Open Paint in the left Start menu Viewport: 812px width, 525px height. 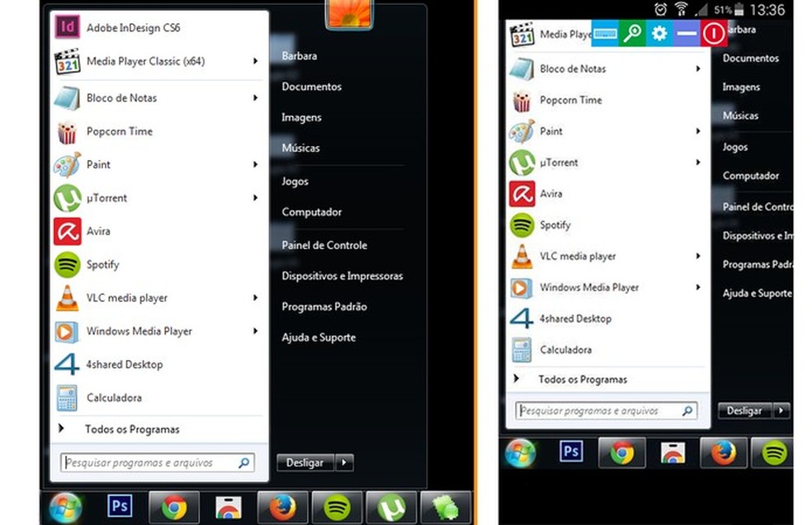coord(159,164)
